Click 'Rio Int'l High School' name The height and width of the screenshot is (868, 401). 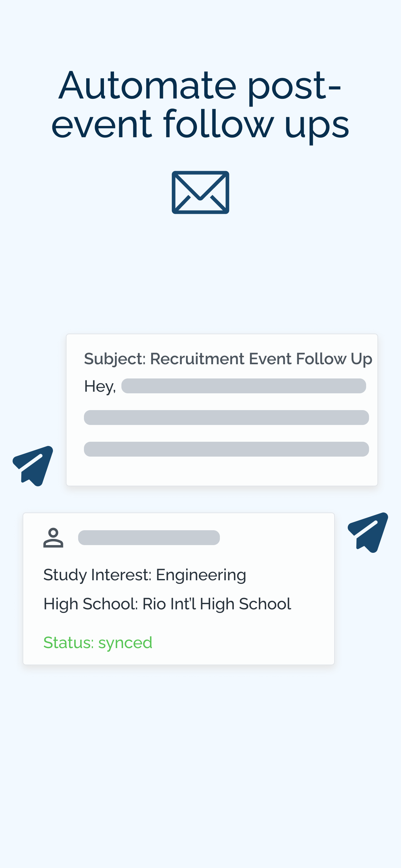217,604
